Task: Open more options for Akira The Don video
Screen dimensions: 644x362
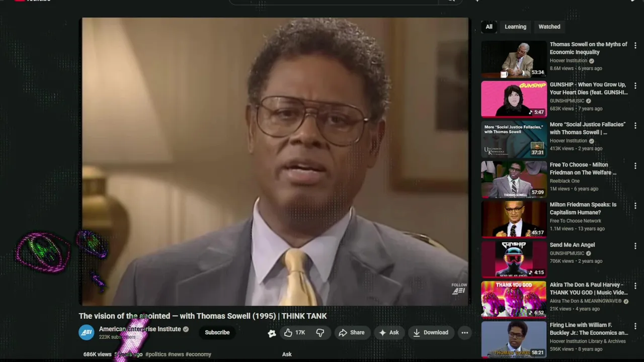Action: (635, 286)
